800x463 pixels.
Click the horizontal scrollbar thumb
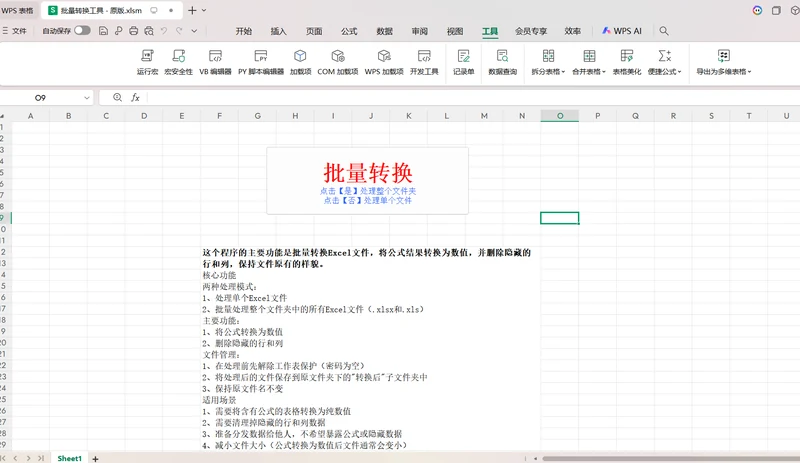671,458
